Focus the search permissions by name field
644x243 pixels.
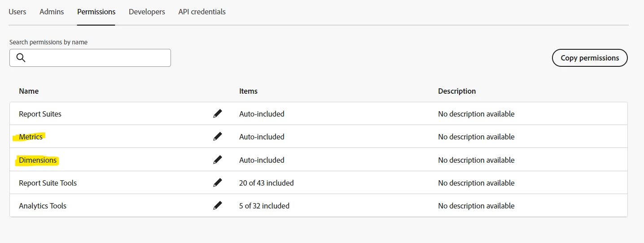click(96, 58)
